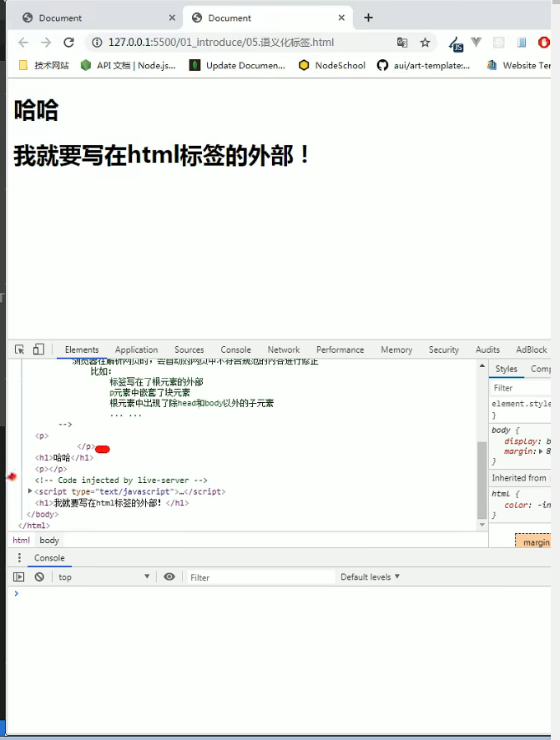This screenshot has height=740, width=560.
Task: Select the closing body tag line
Action: 43,515
